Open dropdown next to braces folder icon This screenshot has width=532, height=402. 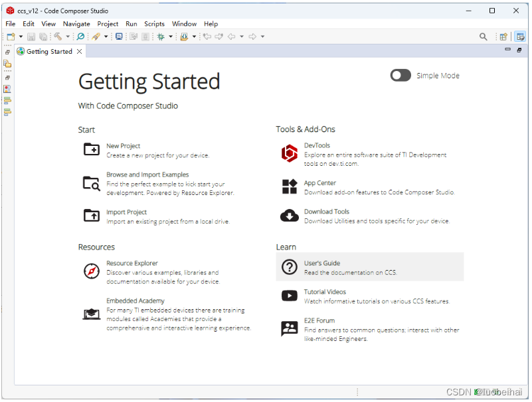[x=194, y=36]
